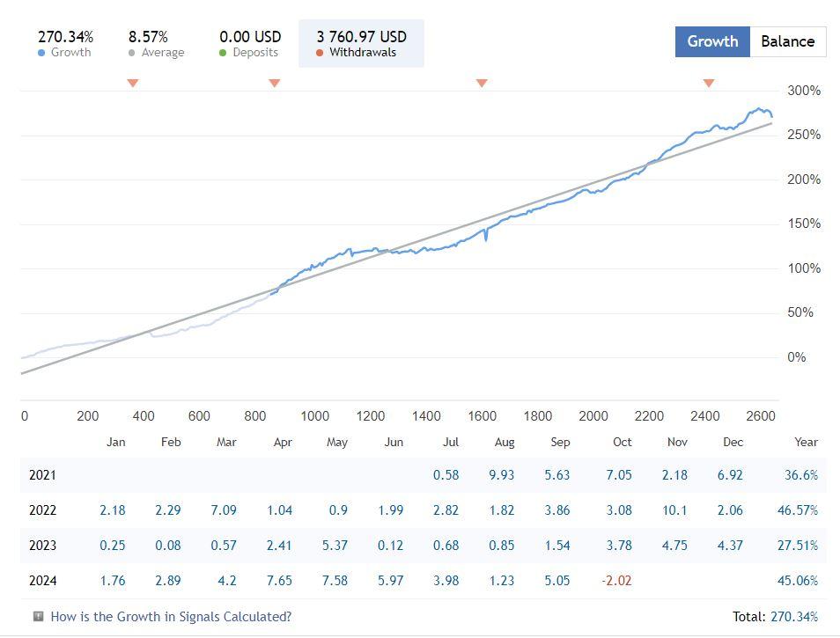Click the last withdrawal triangle marker near 2400

[709, 83]
